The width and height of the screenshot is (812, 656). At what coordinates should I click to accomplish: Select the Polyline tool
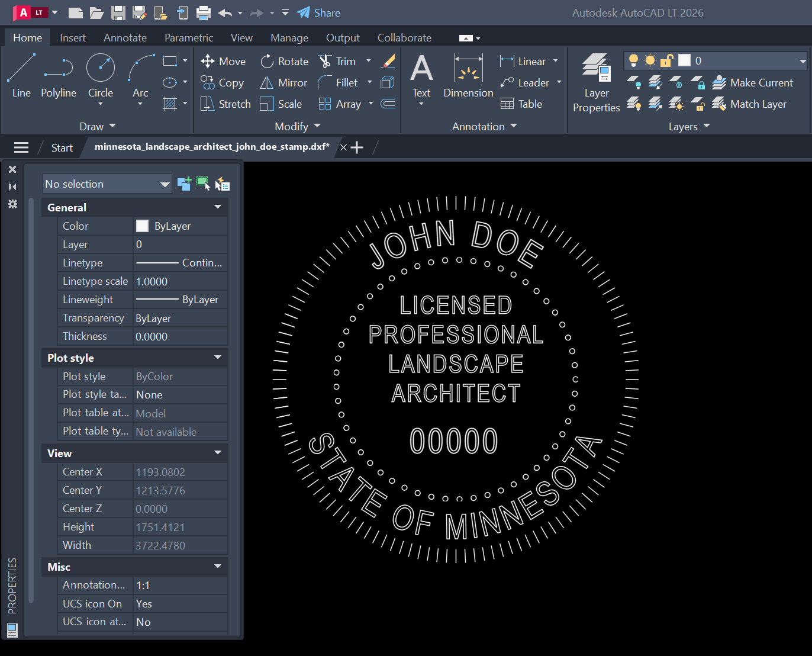coord(59,76)
